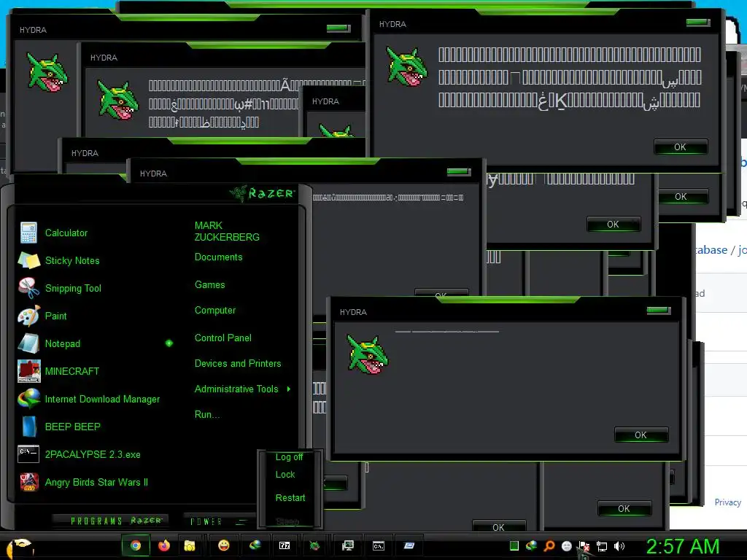747x560 pixels.
Task: Open Devices and Printers
Action: point(238,364)
